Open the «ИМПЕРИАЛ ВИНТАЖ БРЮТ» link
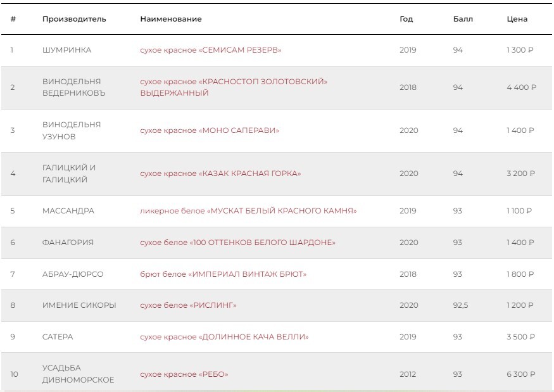Screen dimensions: 554x392 point(223,274)
